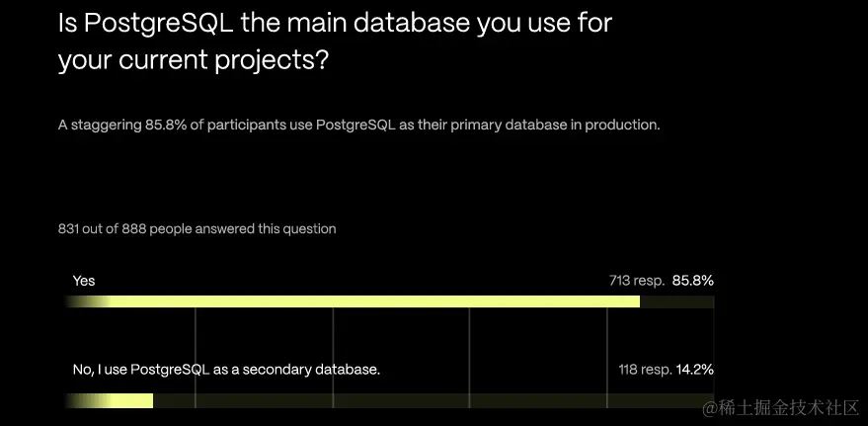Click the word "PostgreSQL" in the No answer
868x426 pixels.
tap(170, 370)
